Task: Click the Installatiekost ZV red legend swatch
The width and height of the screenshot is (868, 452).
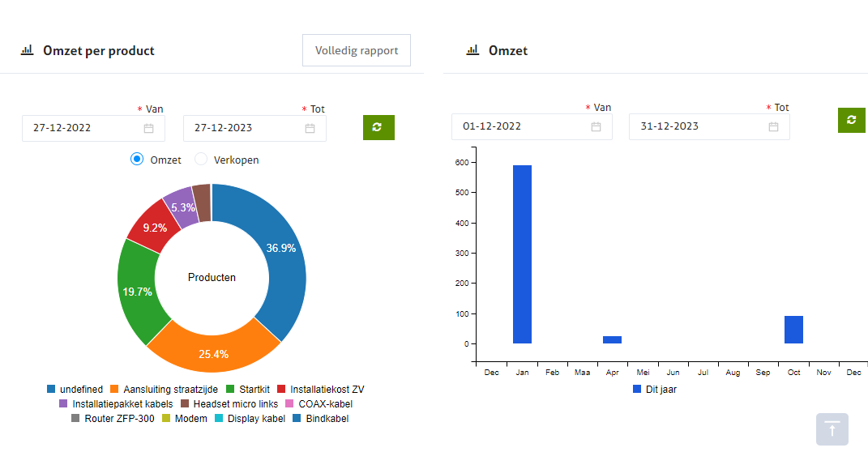Action: (x=282, y=390)
